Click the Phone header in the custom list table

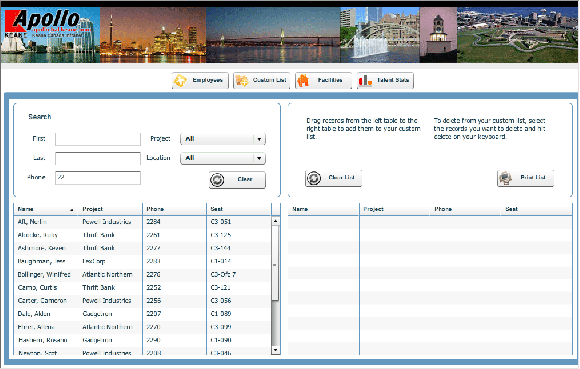tap(465, 209)
